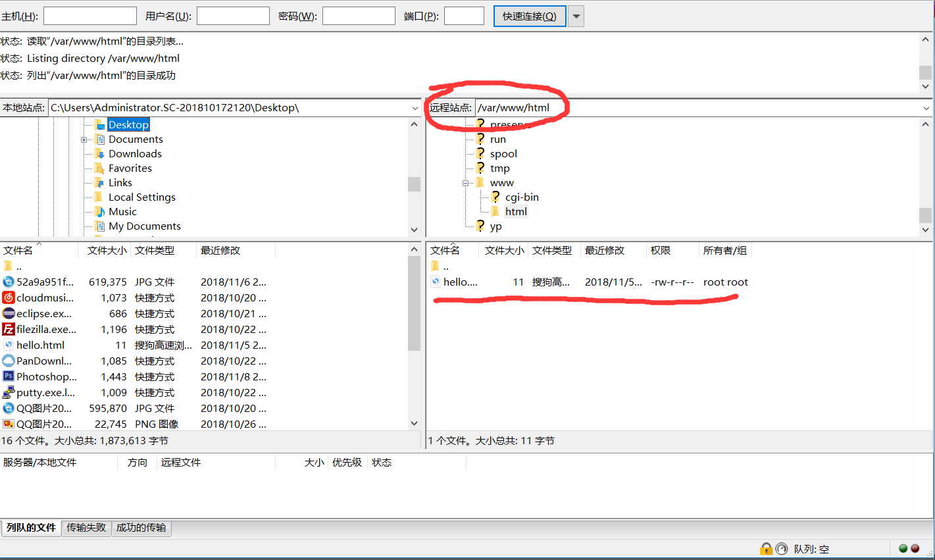Select the cloudmusic shortcut icon
This screenshot has height=560, width=935.
[9, 297]
